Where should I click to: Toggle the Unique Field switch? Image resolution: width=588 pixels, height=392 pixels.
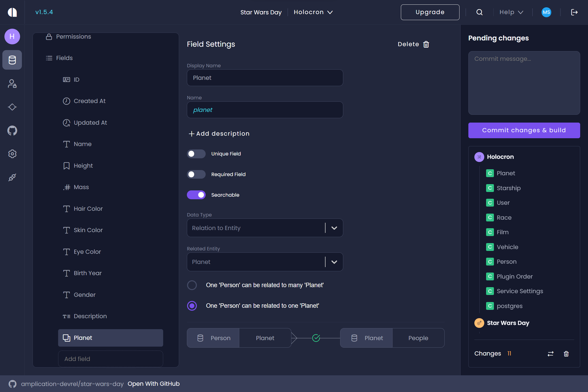196,154
